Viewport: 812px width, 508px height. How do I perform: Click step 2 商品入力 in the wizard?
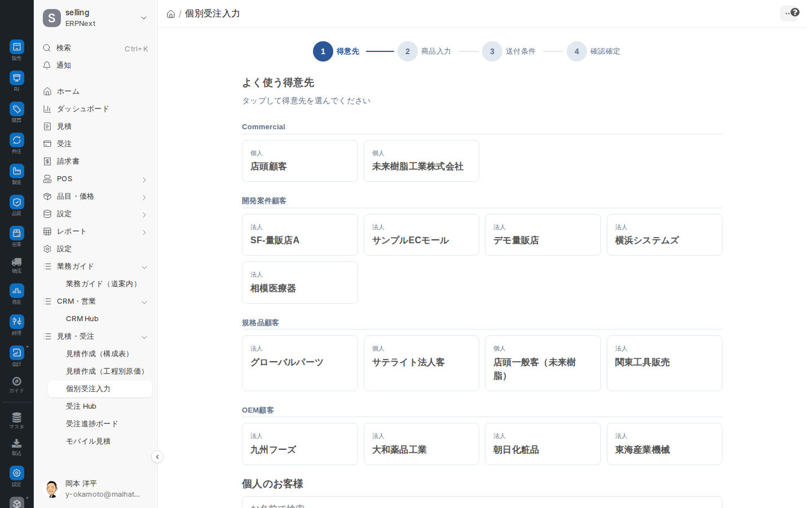coord(424,51)
